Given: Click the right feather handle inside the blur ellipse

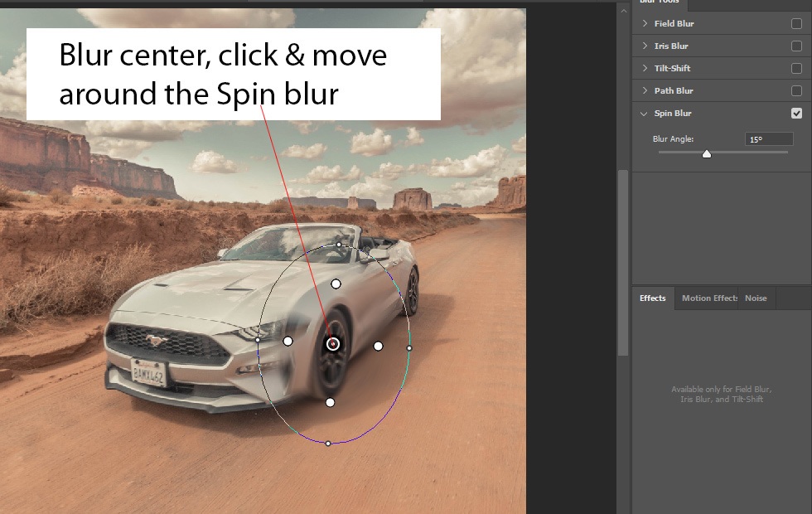Looking at the screenshot, I should click(x=378, y=346).
